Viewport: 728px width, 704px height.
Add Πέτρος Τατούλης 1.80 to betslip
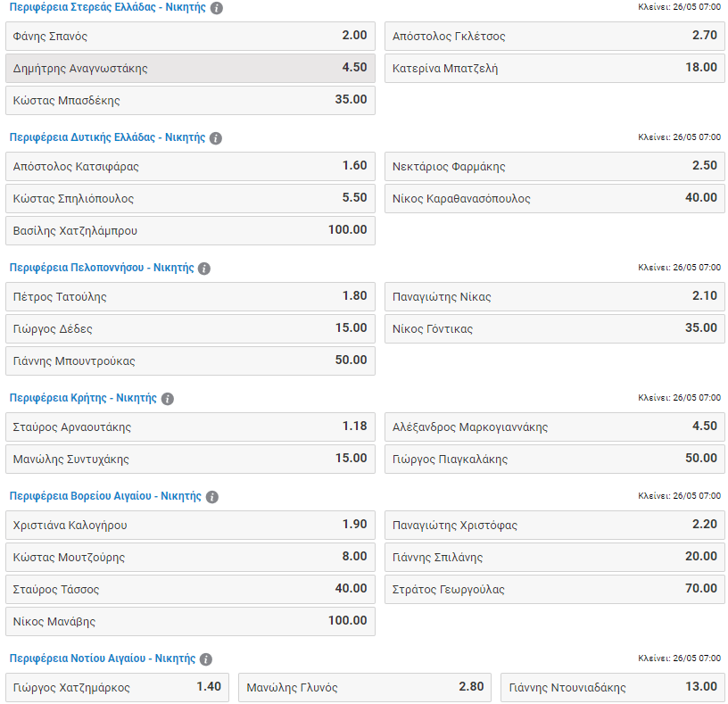tap(190, 297)
